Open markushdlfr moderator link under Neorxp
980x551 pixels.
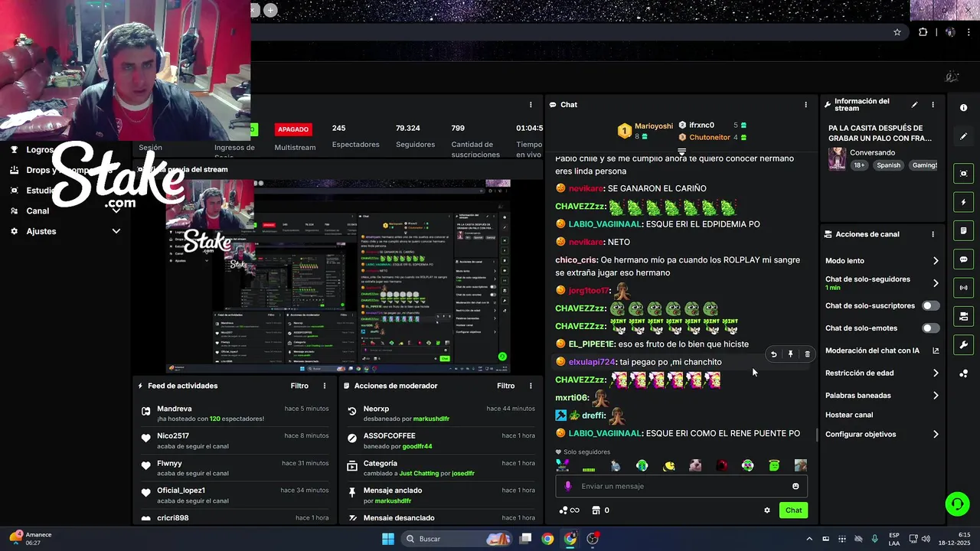tap(431, 419)
